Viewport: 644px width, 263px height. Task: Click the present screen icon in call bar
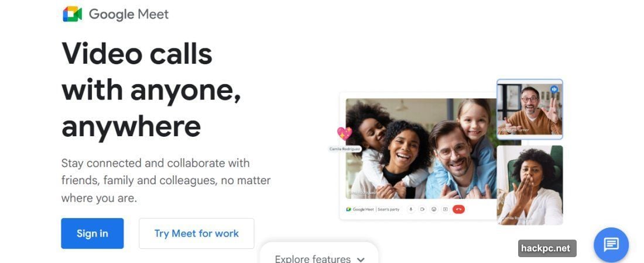(445, 209)
